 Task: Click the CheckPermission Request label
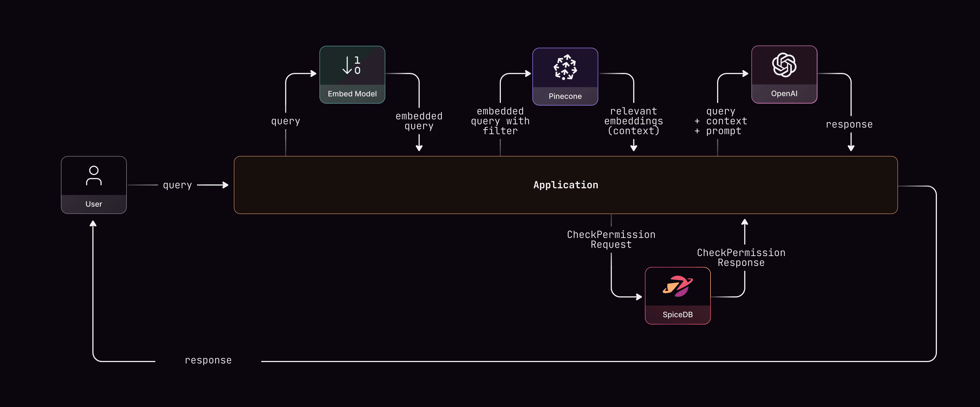pos(611,240)
